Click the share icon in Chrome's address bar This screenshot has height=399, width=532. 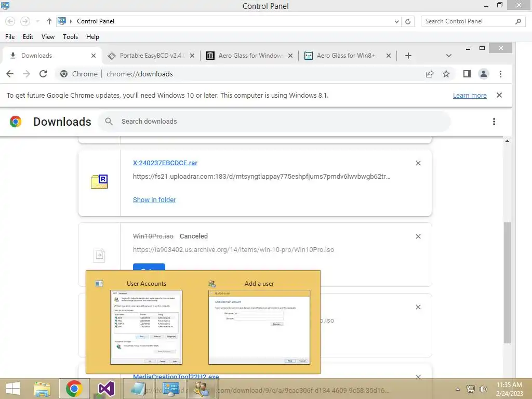(x=430, y=74)
